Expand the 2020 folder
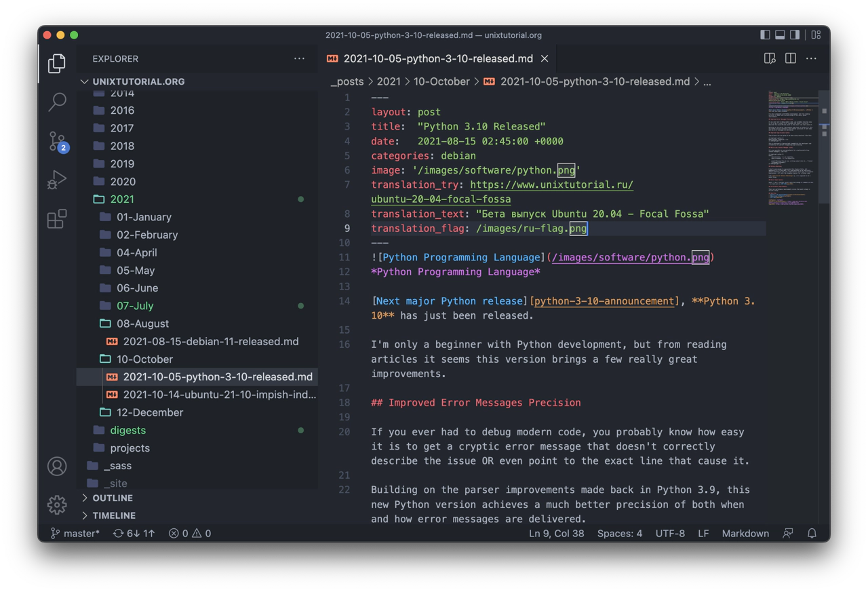This screenshot has height=592, width=868. tap(197, 182)
